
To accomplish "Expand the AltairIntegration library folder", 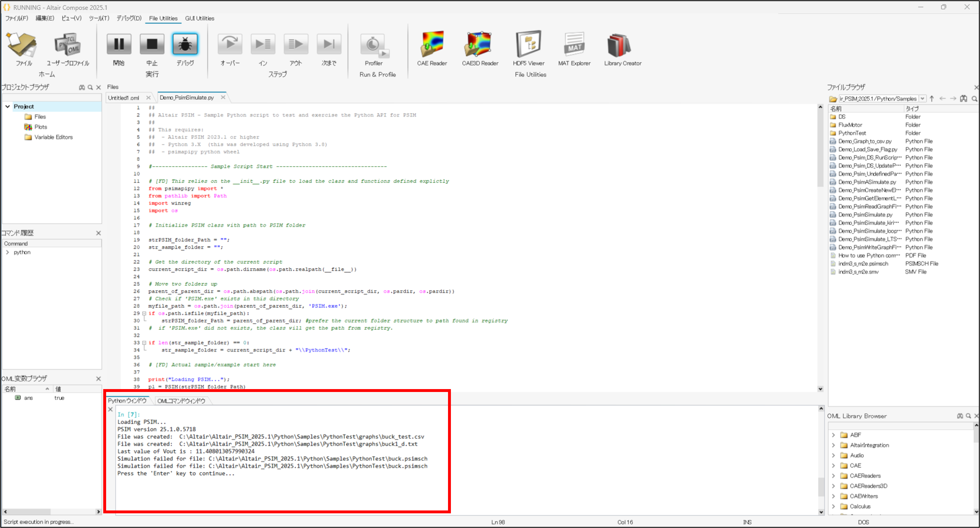I will coord(833,445).
